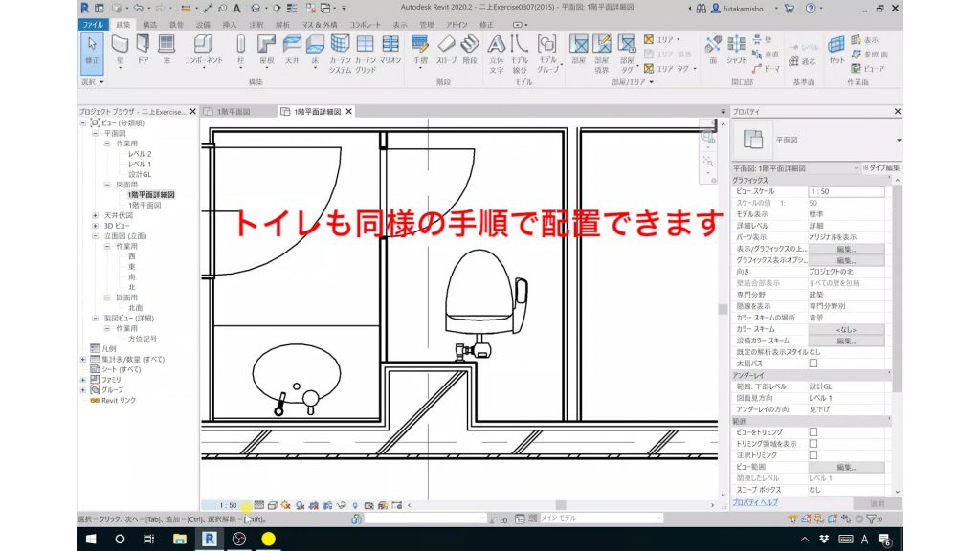This screenshot has height=551, width=980.
Task: Switch to the 1階平面図 view tab
Action: pyautogui.click(x=233, y=110)
